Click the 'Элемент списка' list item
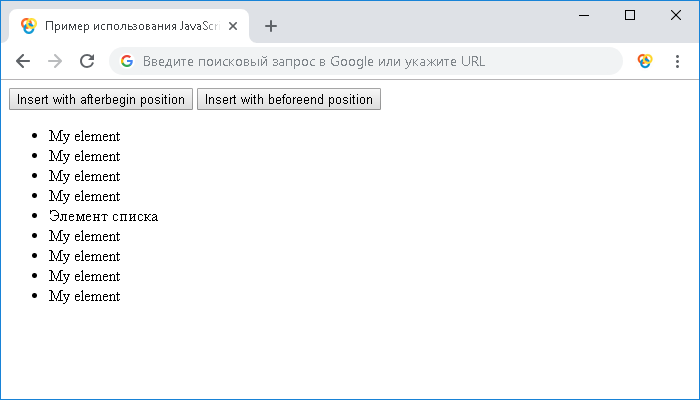 tap(103, 216)
